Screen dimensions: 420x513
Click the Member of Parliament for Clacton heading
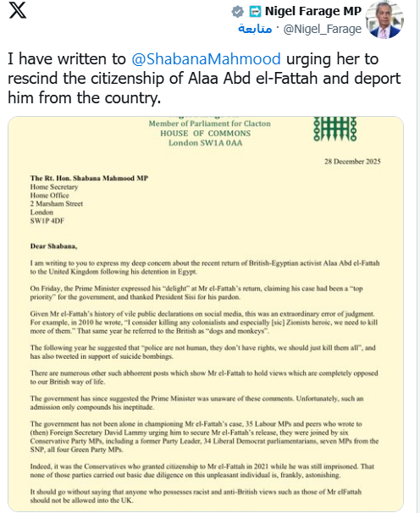209,124
